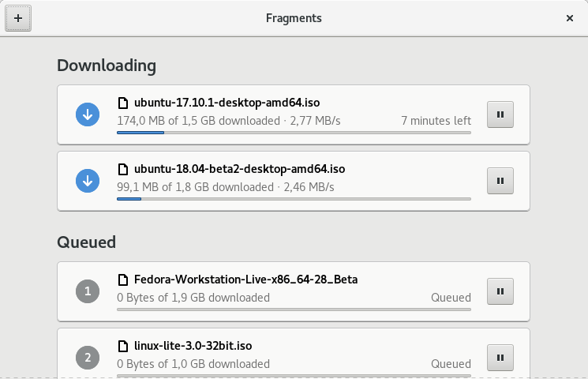Click progress bar of ubuntu-17.10.1 download
This screenshot has height=379, width=588.
coord(294,133)
